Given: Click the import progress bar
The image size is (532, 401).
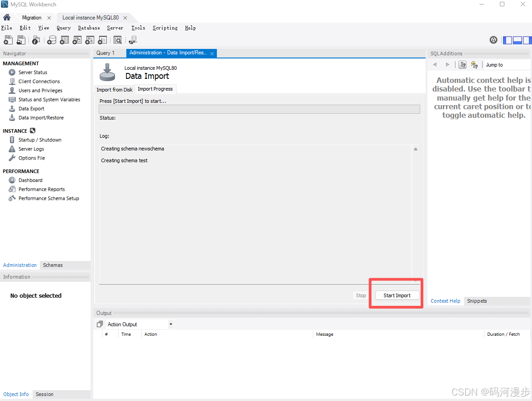Looking at the screenshot, I should [x=259, y=109].
